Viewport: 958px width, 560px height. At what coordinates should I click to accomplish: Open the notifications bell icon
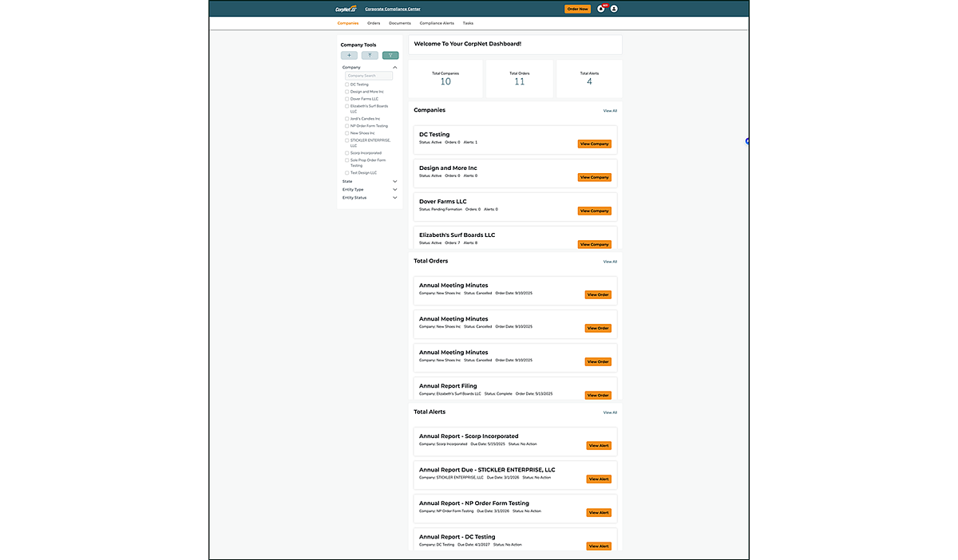click(601, 9)
